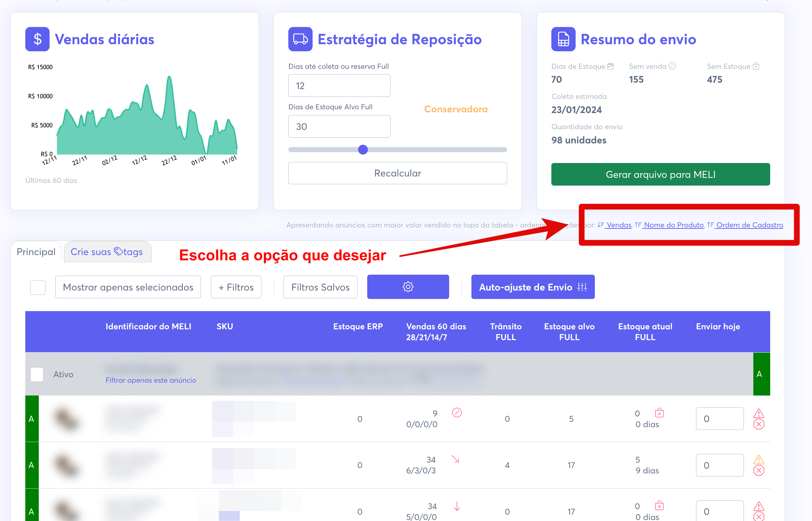Check the select-all checkbox beside Mostrar apenas selecionados
The width and height of the screenshot is (812, 521).
38,287
